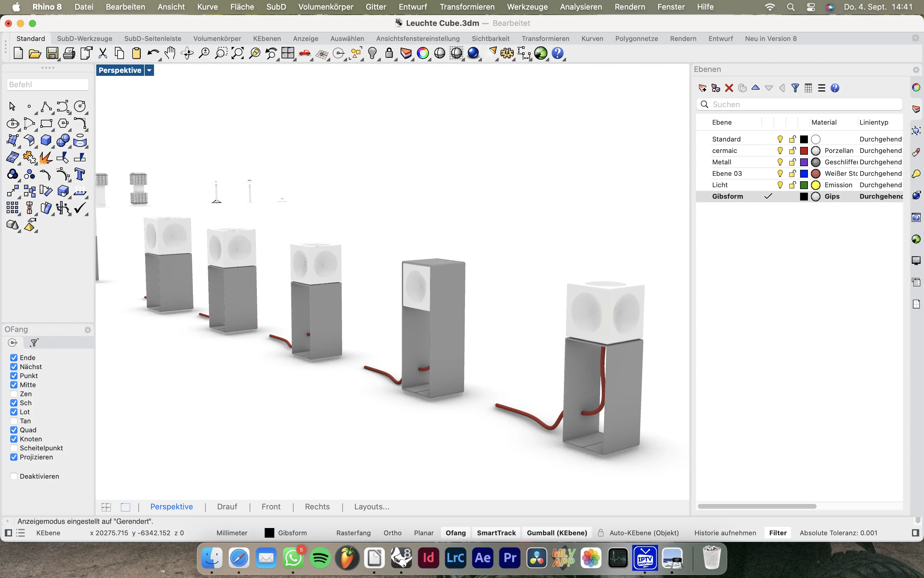Undo the last action with the arrow icon

[x=153, y=53]
